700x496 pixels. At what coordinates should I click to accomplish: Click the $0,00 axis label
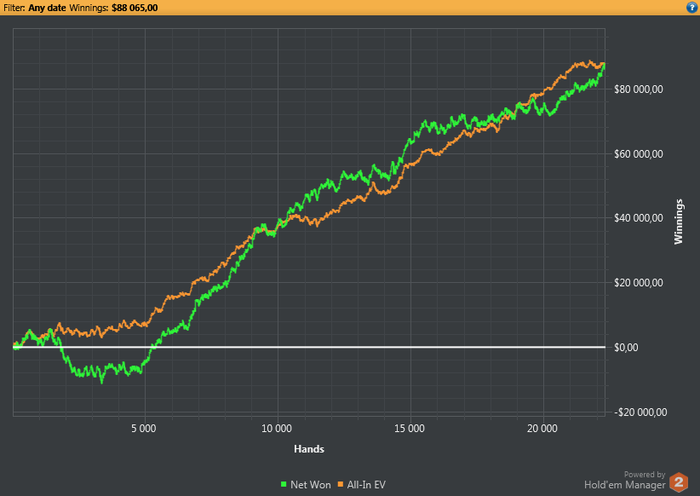[x=626, y=347]
